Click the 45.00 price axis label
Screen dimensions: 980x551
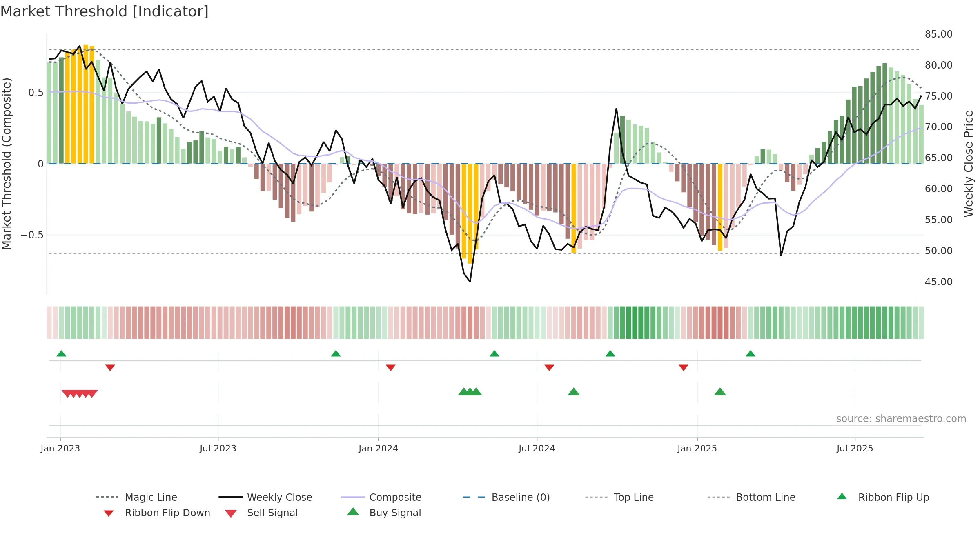[x=939, y=282]
